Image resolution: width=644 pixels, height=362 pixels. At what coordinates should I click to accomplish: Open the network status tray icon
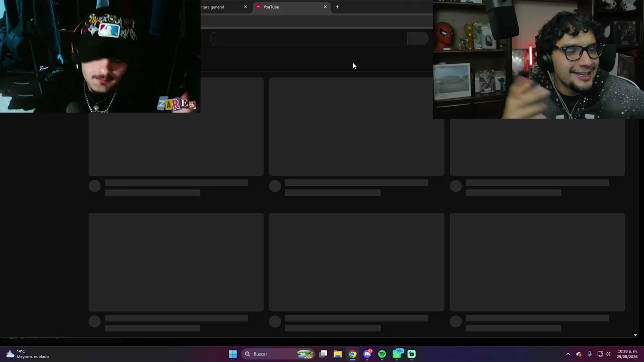[x=600, y=354]
